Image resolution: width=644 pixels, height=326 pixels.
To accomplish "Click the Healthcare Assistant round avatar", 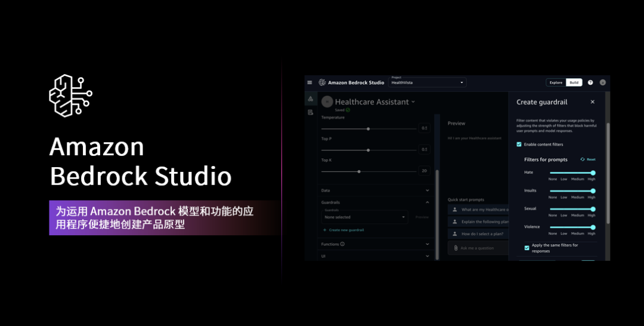I will click(x=327, y=102).
